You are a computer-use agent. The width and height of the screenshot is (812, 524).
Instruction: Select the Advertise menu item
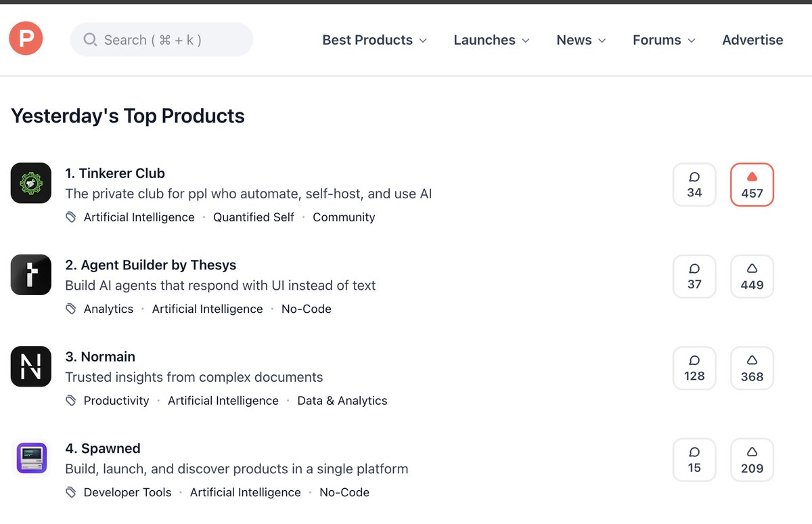click(752, 40)
